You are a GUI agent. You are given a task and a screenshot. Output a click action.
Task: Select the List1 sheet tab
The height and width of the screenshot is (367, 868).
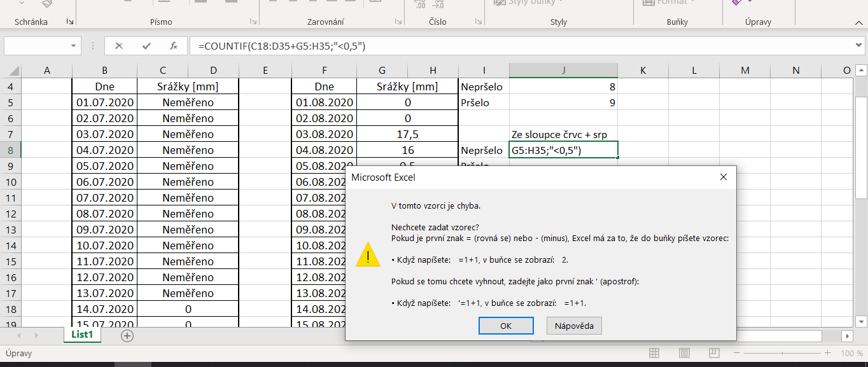(82, 335)
